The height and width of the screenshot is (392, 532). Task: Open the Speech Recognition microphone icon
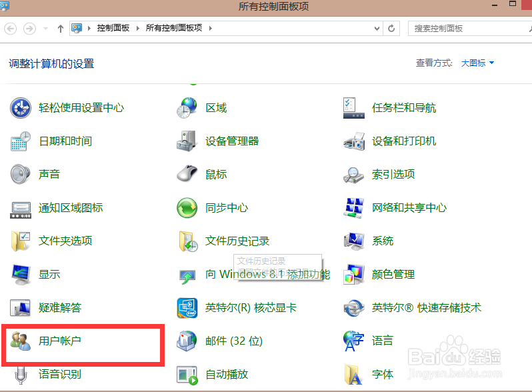(x=21, y=375)
